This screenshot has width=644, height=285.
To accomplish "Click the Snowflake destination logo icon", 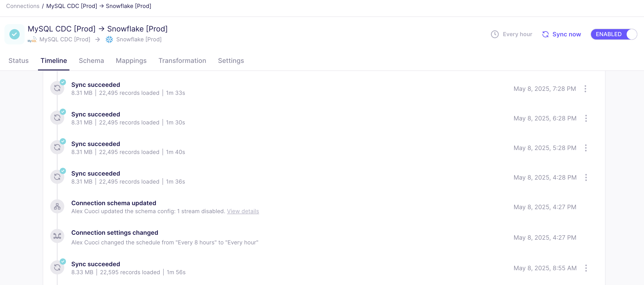I will (x=109, y=39).
